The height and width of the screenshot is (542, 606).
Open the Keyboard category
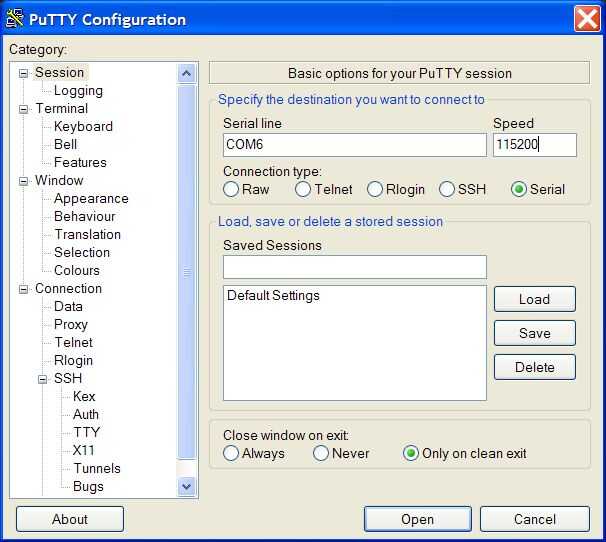pyautogui.click(x=83, y=126)
